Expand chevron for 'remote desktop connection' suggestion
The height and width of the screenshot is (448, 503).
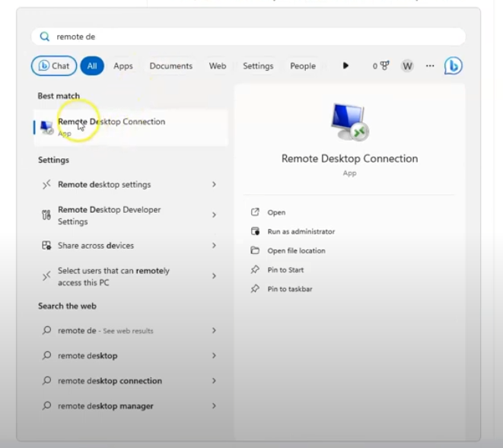pos(214,380)
